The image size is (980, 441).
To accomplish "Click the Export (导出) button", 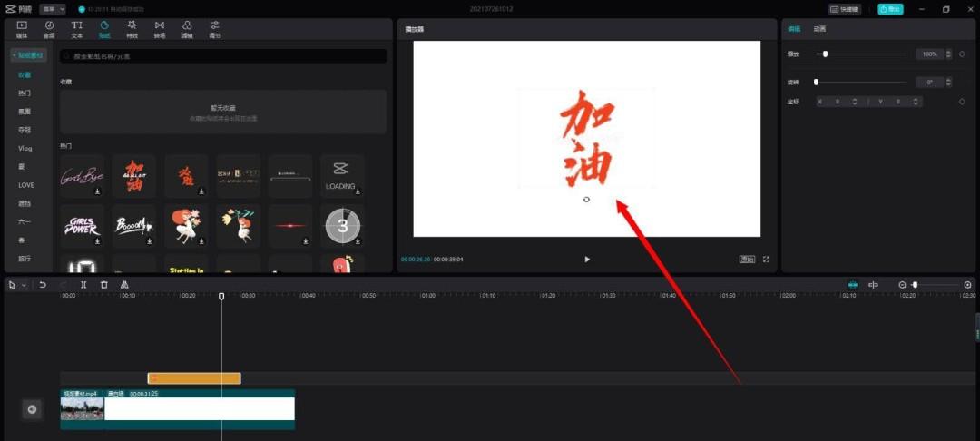I will pyautogui.click(x=890, y=8).
